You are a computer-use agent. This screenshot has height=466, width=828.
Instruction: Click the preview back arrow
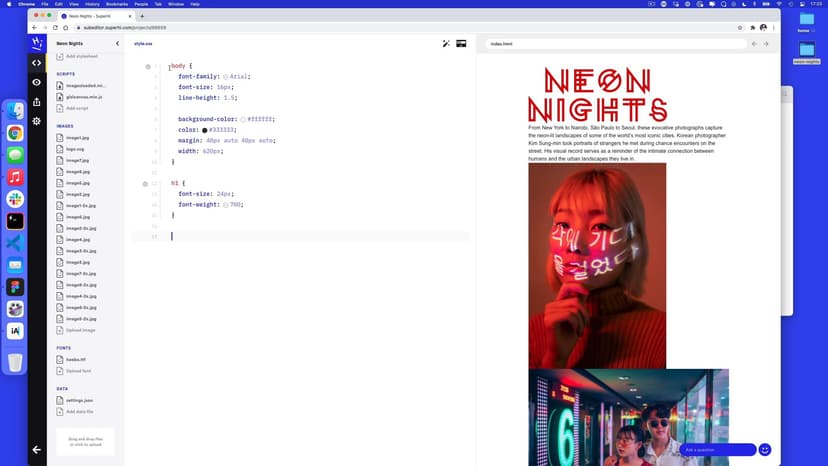point(755,44)
